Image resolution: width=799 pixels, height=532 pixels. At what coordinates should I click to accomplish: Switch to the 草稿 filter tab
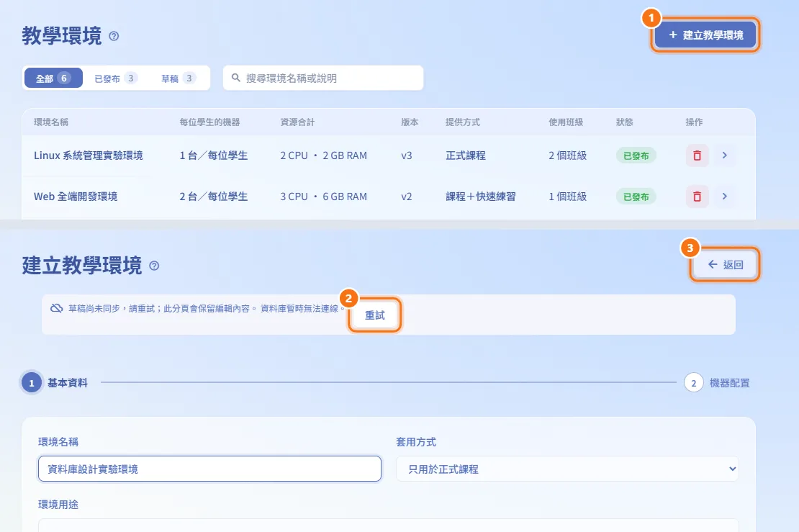point(179,78)
